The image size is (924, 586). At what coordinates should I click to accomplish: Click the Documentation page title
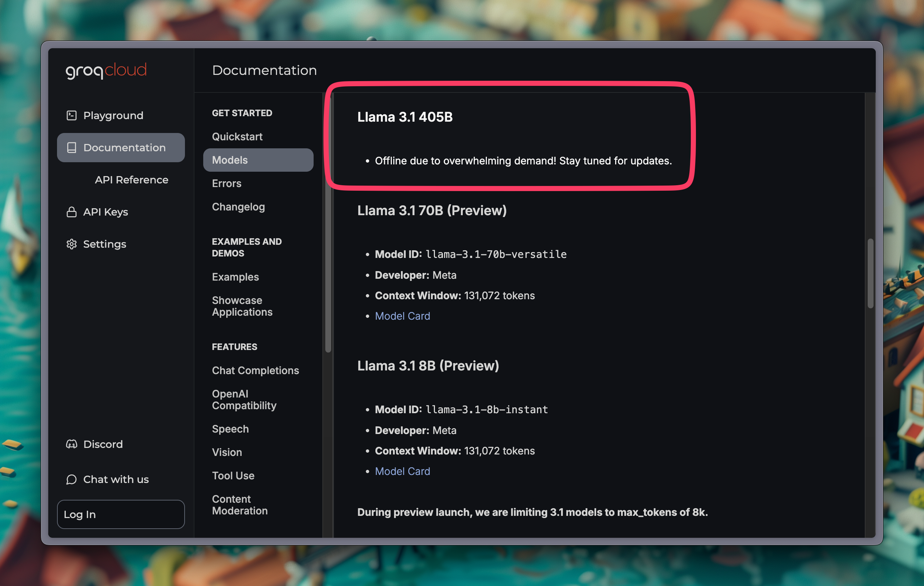(264, 71)
